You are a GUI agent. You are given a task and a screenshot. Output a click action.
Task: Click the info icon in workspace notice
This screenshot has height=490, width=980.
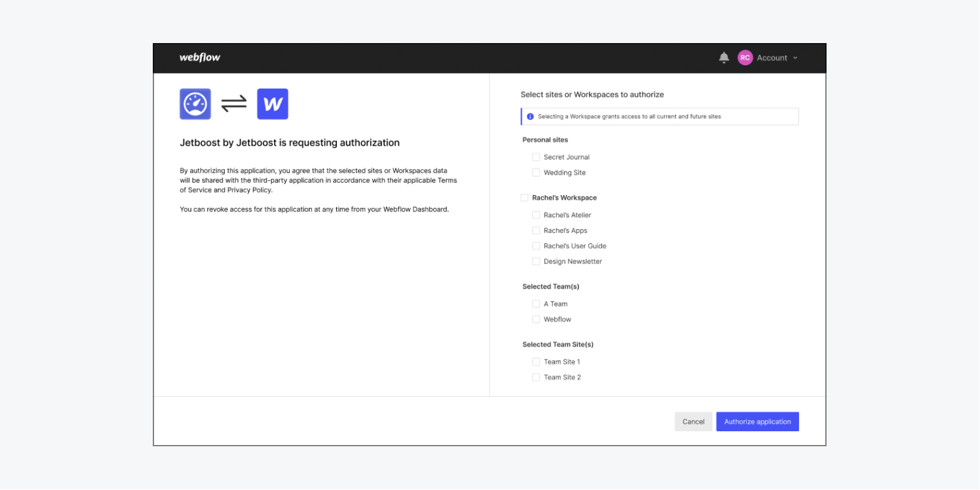coord(530,116)
